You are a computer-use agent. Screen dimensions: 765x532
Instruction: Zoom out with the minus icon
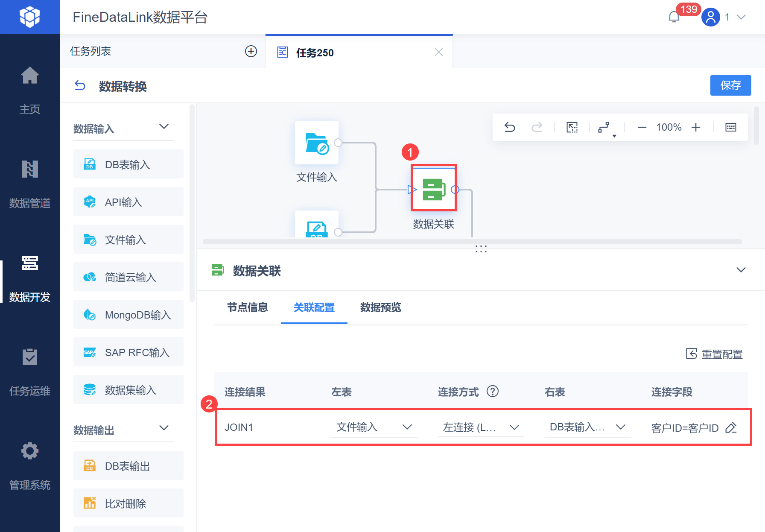642,127
